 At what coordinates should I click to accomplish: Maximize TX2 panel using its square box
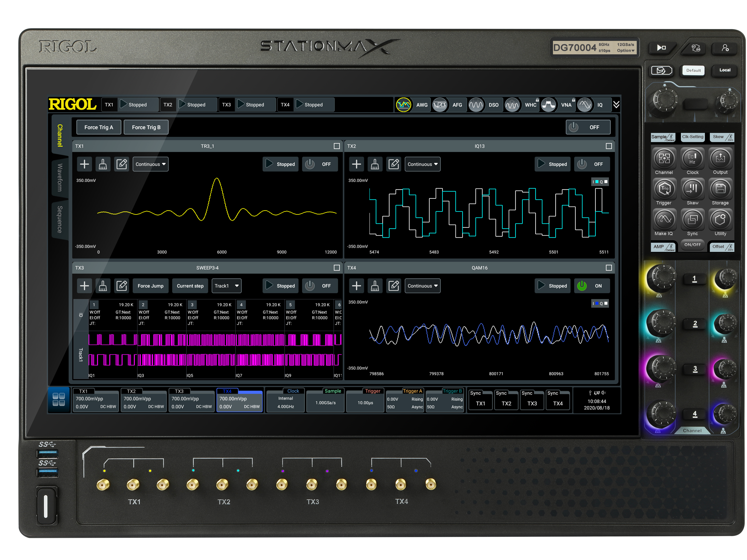pyautogui.click(x=609, y=146)
